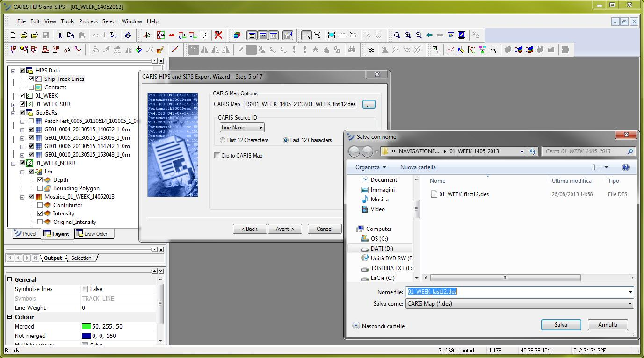Click the magnifier Zoom tool icon
The image size is (644, 358).
coord(397,35)
